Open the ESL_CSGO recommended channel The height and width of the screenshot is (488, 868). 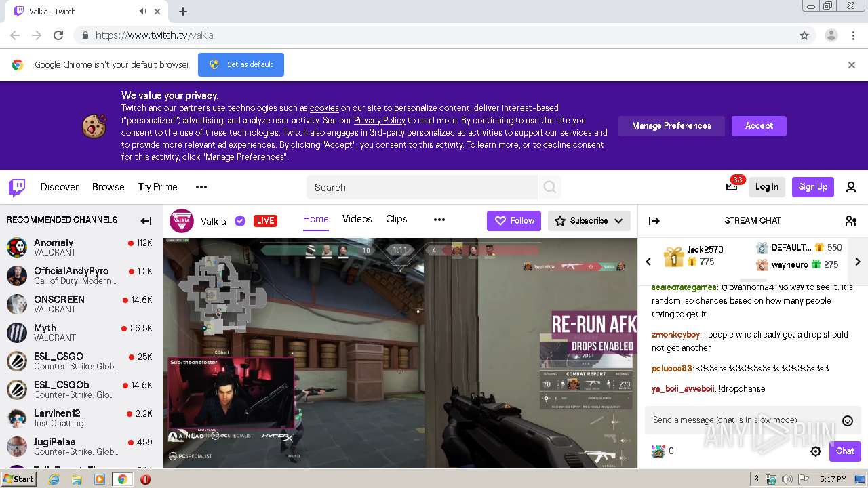click(80, 361)
